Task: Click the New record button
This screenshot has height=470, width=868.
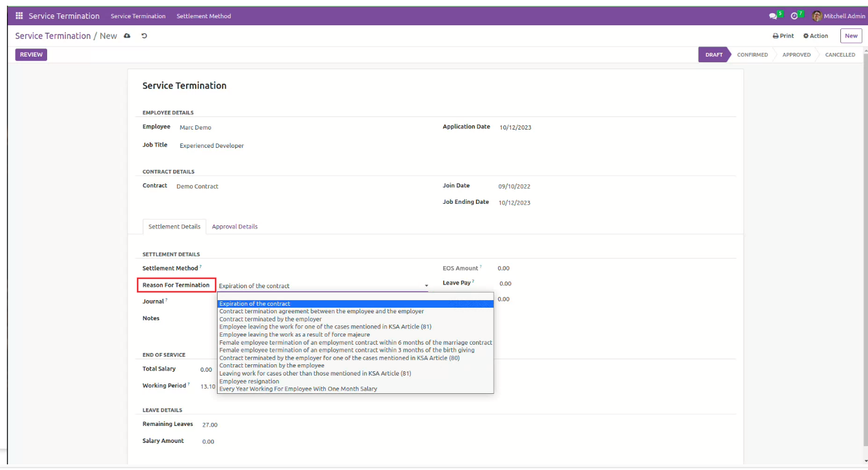Action: (851, 36)
